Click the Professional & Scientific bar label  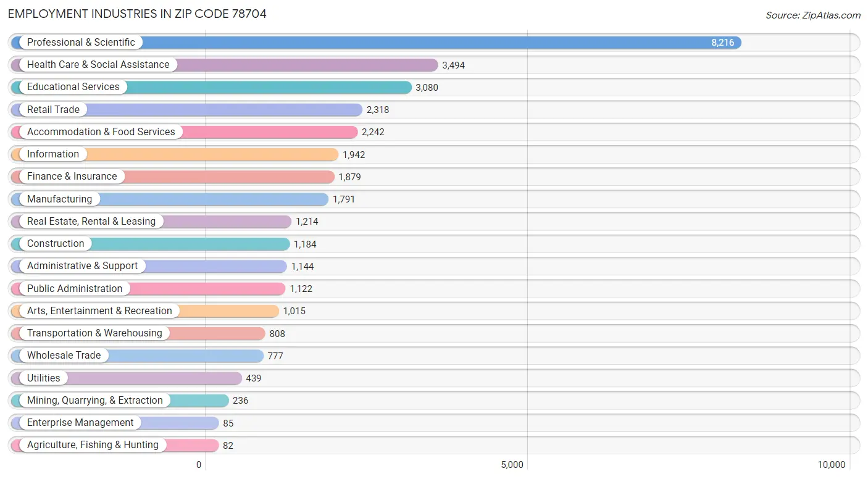(81, 43)
